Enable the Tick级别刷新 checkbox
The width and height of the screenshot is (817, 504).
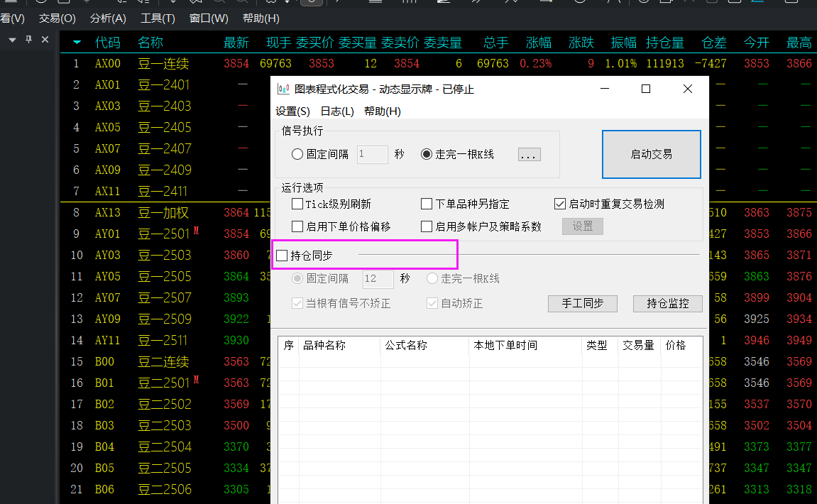tap(298, 204)
